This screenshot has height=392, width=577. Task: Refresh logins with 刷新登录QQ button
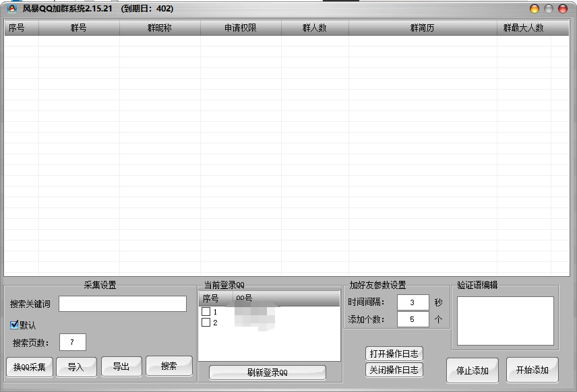tap(267, 372)
